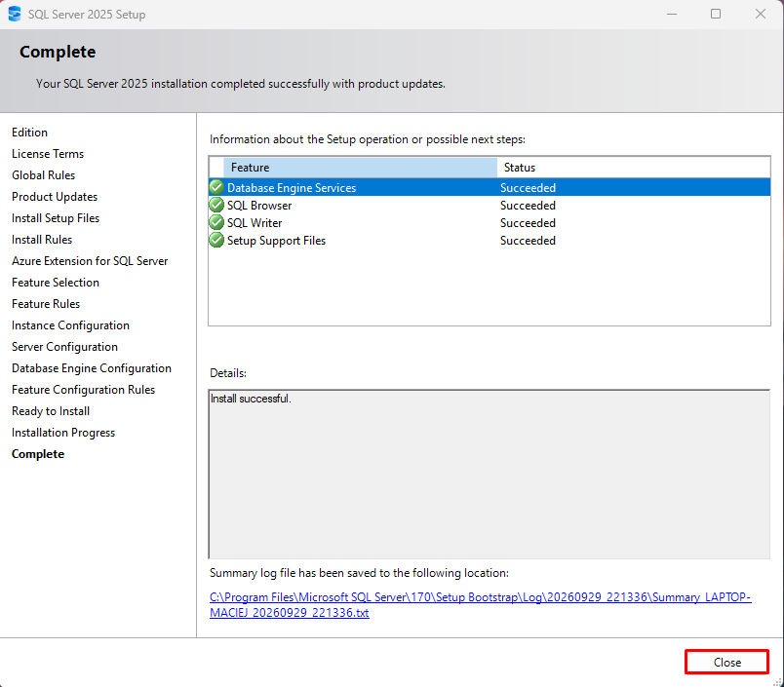
Task: Select the Database Engine Services row
Action: pos(490,187)
